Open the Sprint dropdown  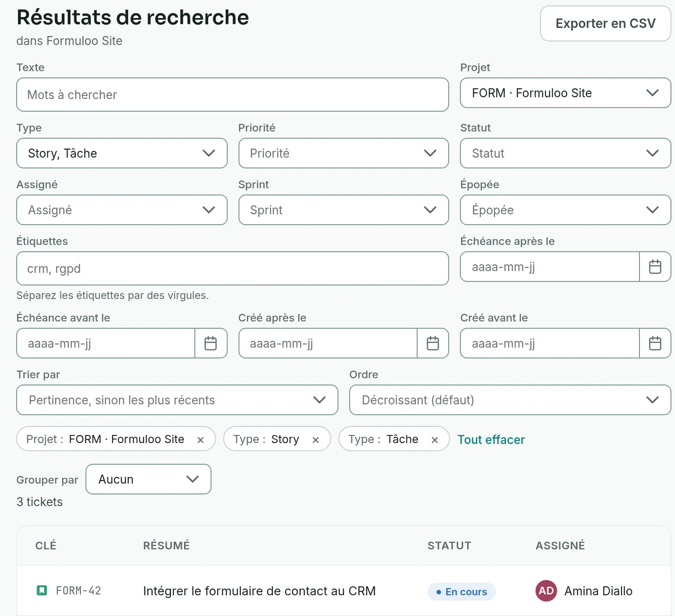pos(344,210)
